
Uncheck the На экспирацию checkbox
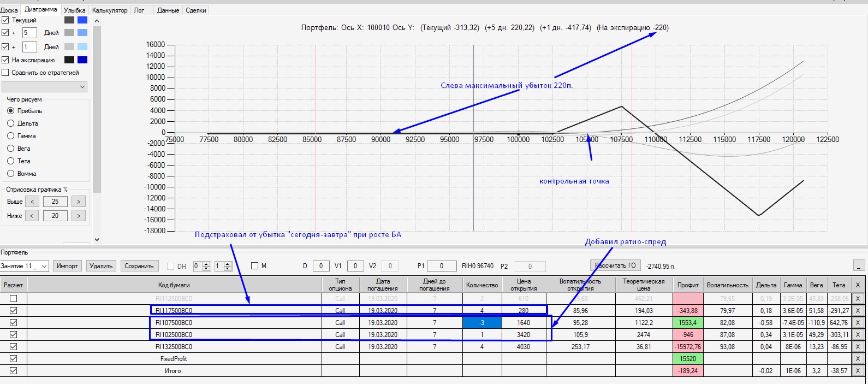[5, 60]
